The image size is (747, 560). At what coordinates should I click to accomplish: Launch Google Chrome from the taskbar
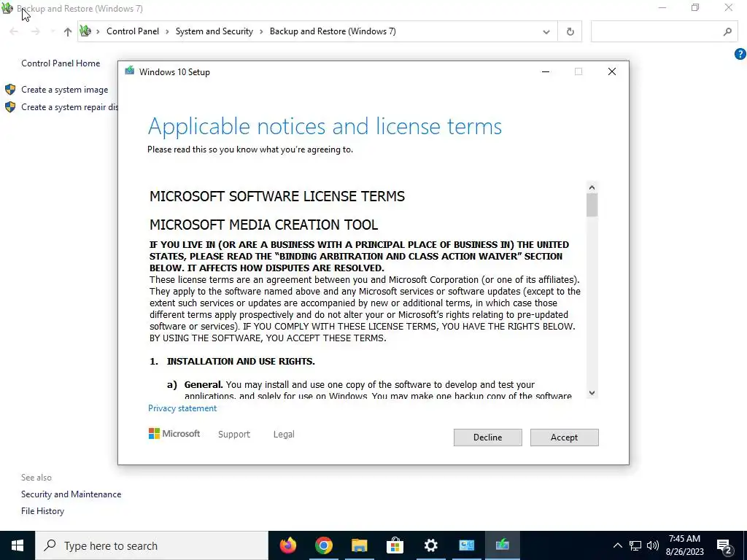click(323, 545)
